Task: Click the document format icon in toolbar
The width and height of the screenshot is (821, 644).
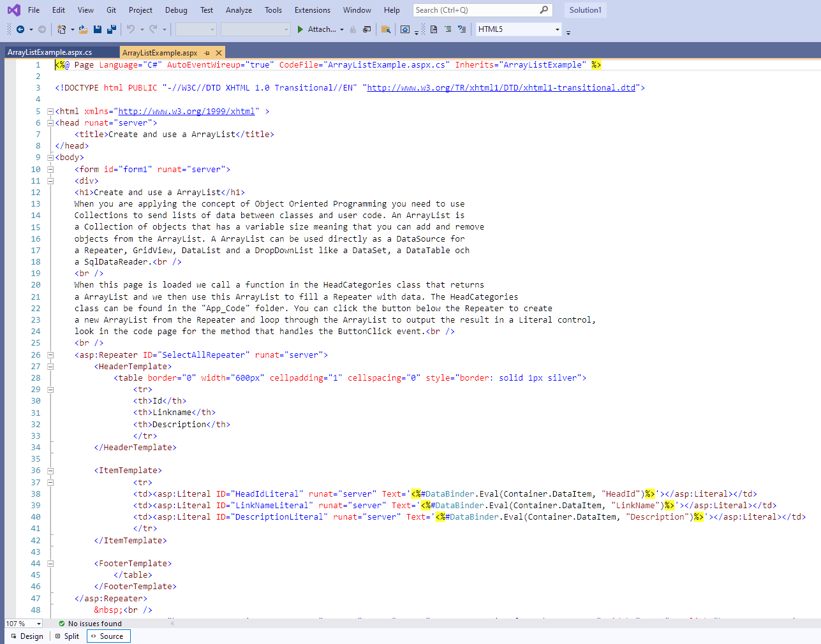Action: click(x=434, y=29)
